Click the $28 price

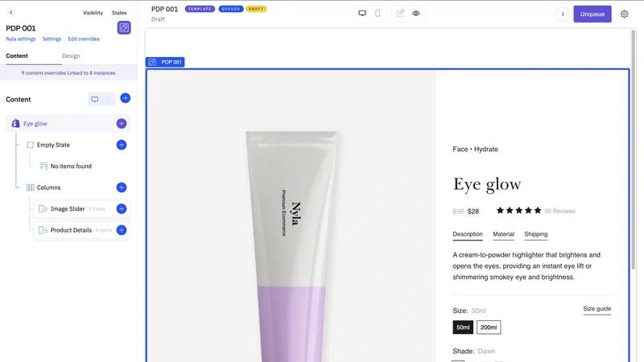[x=473, y=212]
